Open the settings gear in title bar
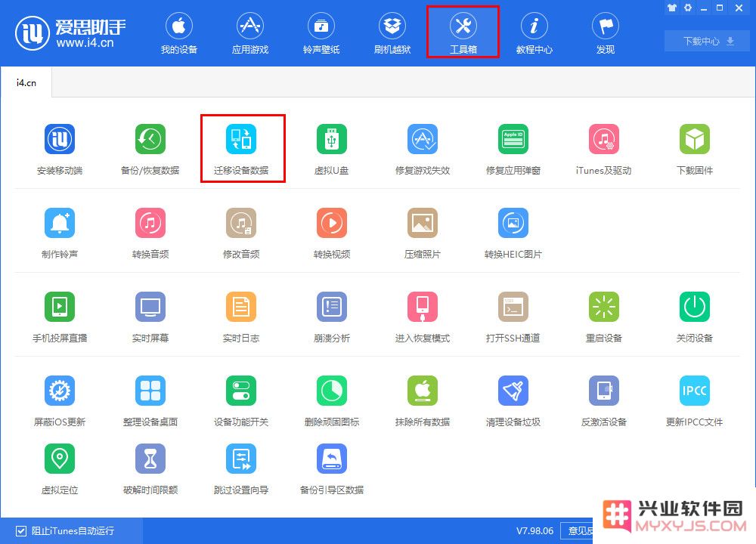Screen dimensions: 756x544 coord(688,8)
